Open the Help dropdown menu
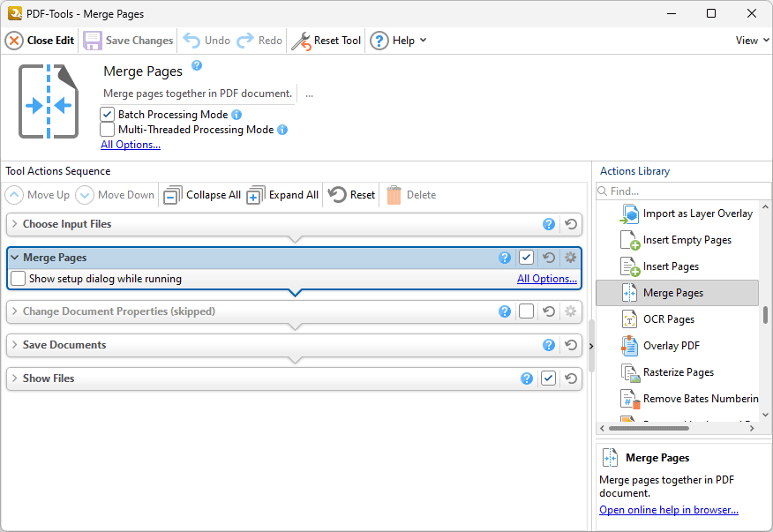The image size is (773, 532). [398, 41]
